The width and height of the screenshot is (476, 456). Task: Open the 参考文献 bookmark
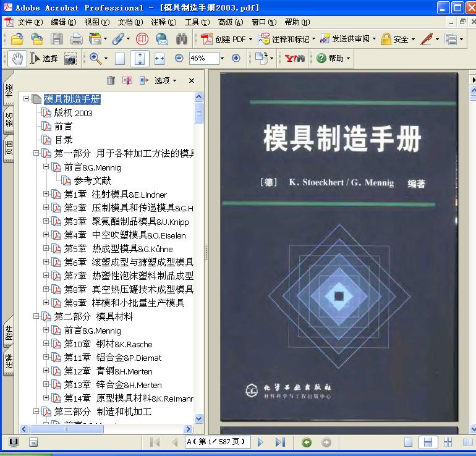pyautogui.click(x=92, y=180)
